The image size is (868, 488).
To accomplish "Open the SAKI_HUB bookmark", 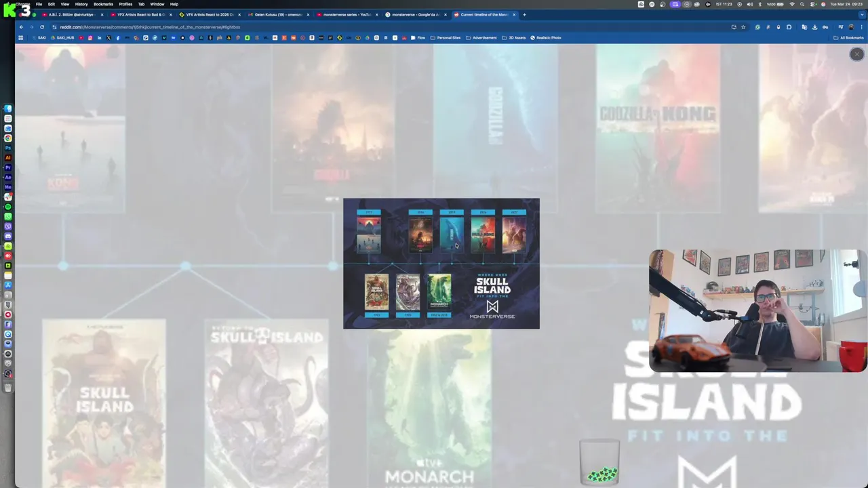I will pos(63,38).
